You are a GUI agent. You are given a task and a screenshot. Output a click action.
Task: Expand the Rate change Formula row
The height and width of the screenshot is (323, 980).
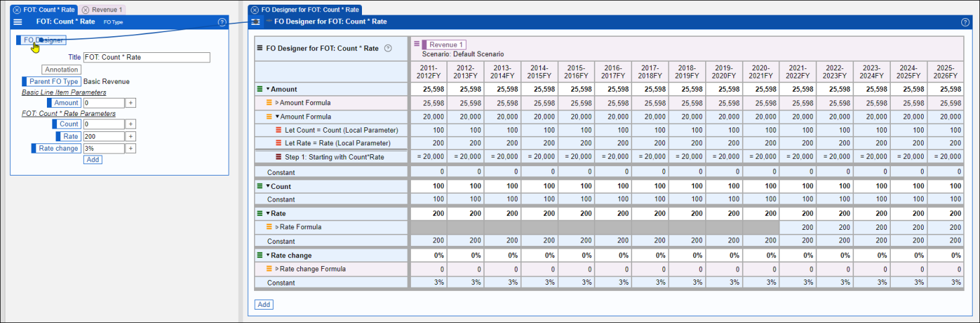click(277, 269)
